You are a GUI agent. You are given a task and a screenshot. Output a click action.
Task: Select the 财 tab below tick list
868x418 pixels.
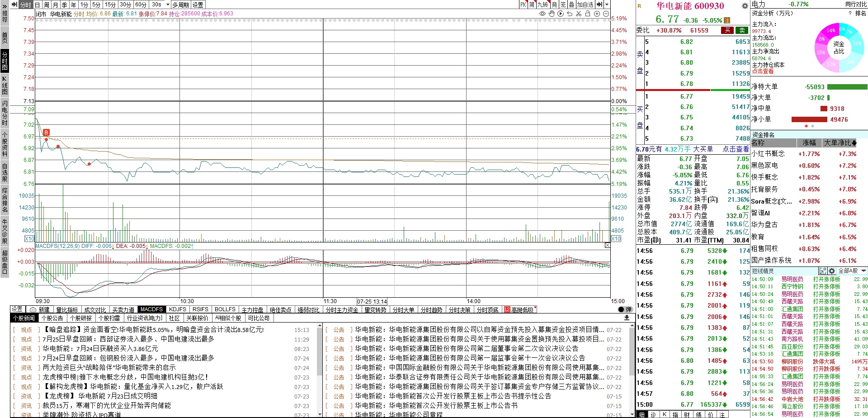(687, 414)
